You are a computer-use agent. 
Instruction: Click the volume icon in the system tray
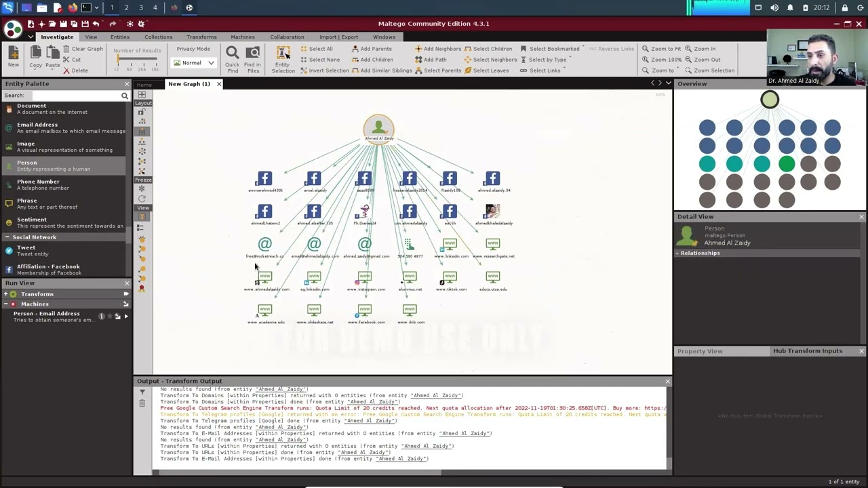[774, 7]
